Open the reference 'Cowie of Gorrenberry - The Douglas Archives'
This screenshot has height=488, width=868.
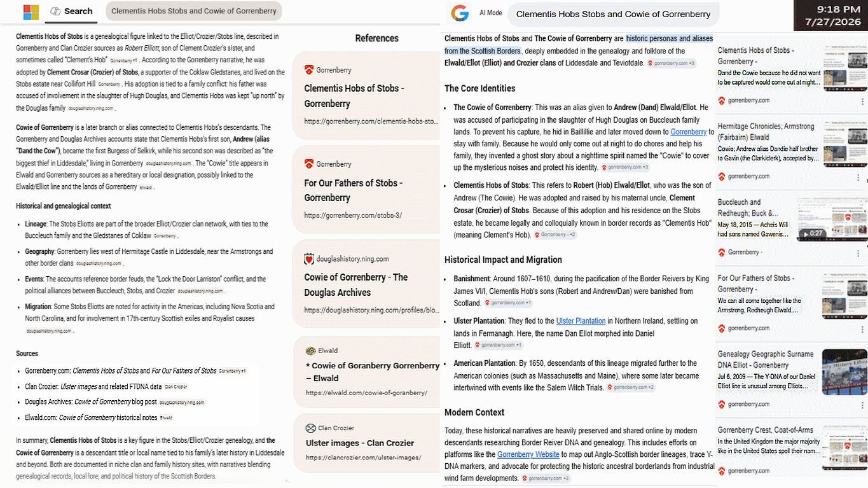(367, 284)
